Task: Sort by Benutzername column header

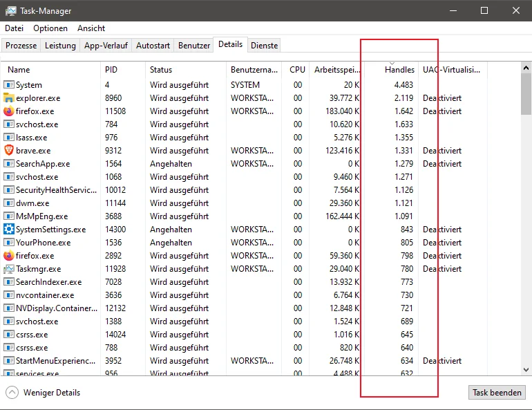Action: (254, 70)
